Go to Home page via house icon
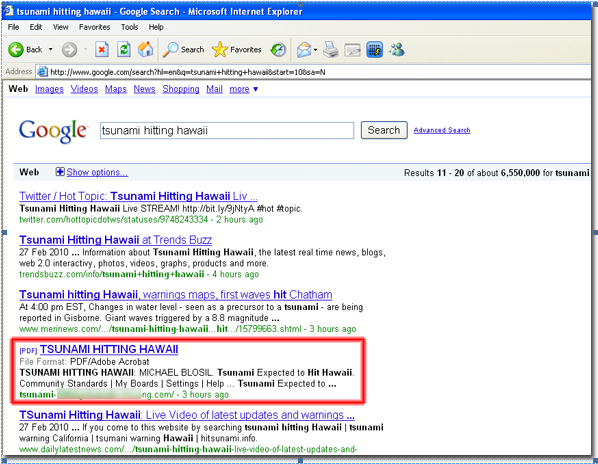The width and height of the screenshot is (598, 464). coord(145,50)
